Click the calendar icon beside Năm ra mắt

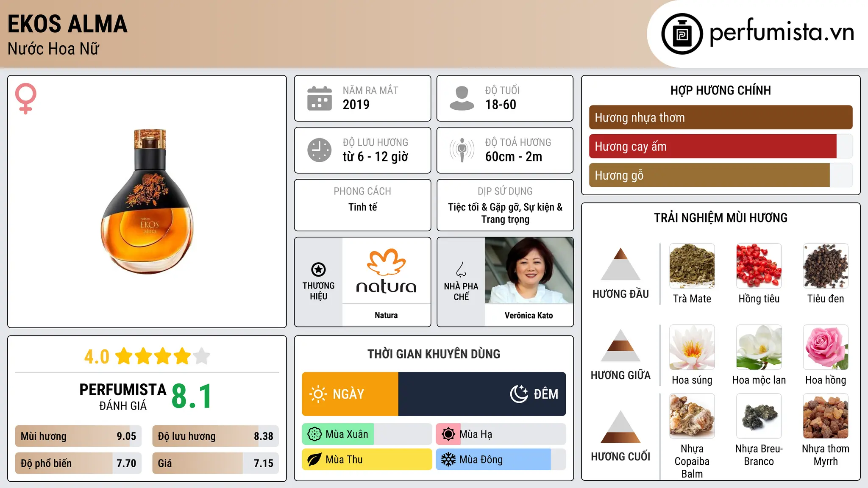pyautogui.click(x=320, y=98)
